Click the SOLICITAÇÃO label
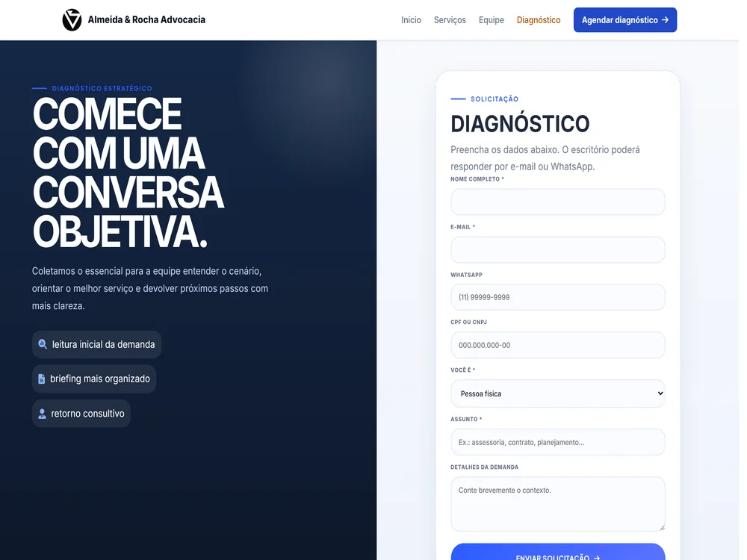The width and height of the screenshot is (747, 560). pyautogui.click(x=495, y=99)
